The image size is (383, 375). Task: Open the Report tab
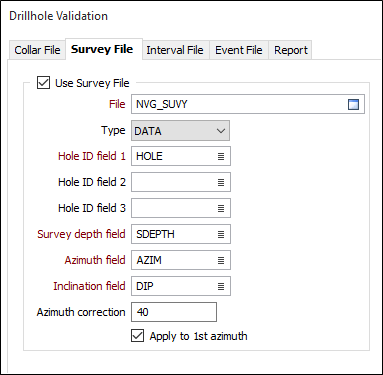tap(291, 50)
